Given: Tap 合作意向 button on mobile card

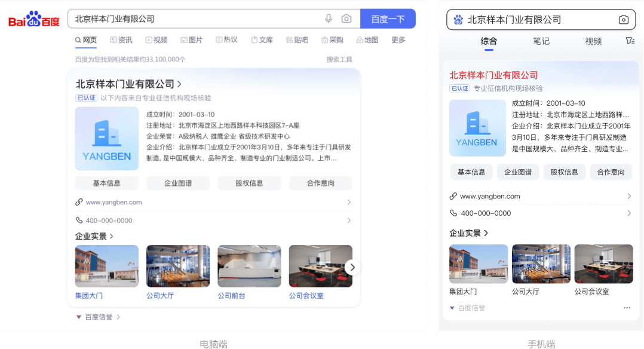Looking at the screenshot, I should [611, 172].
